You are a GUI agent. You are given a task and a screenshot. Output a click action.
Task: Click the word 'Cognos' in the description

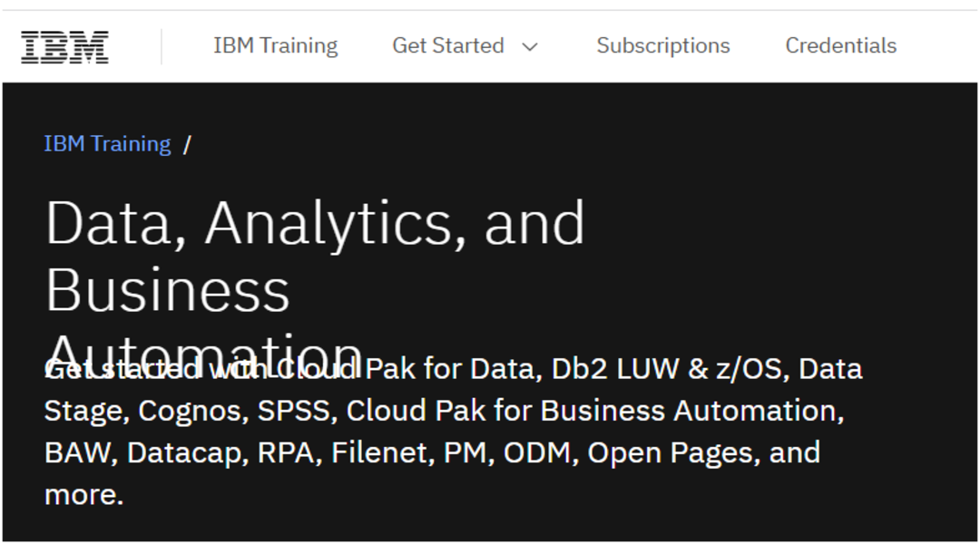[x=190, y=411]
